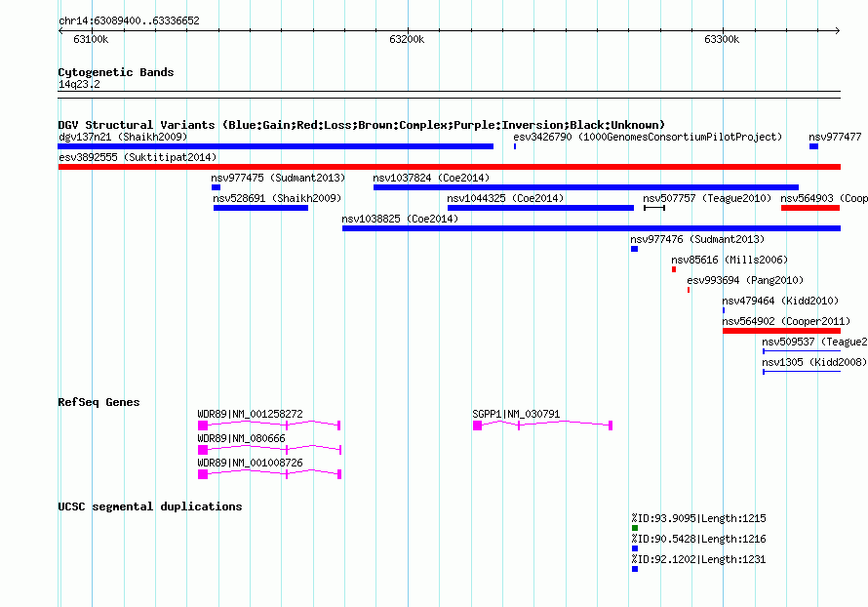The image size is (868, 607).
Task: Click the 63200k ruler tick label
Action: pyautogui.click(x=407, y=39)
